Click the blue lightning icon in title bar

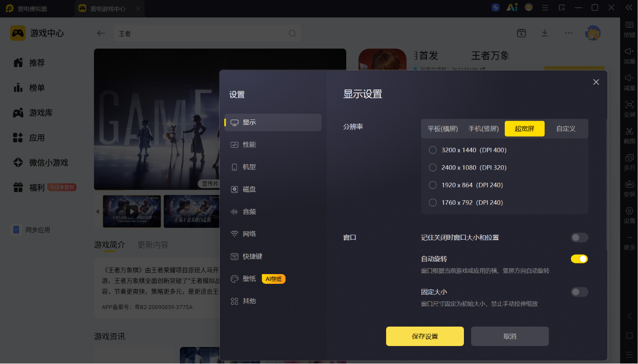(x=496, y=8)
